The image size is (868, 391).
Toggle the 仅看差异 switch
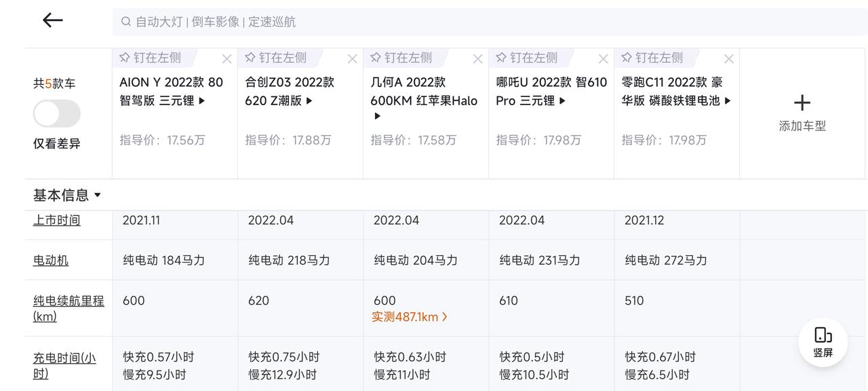pyautogui.click(x=57, y=113)
